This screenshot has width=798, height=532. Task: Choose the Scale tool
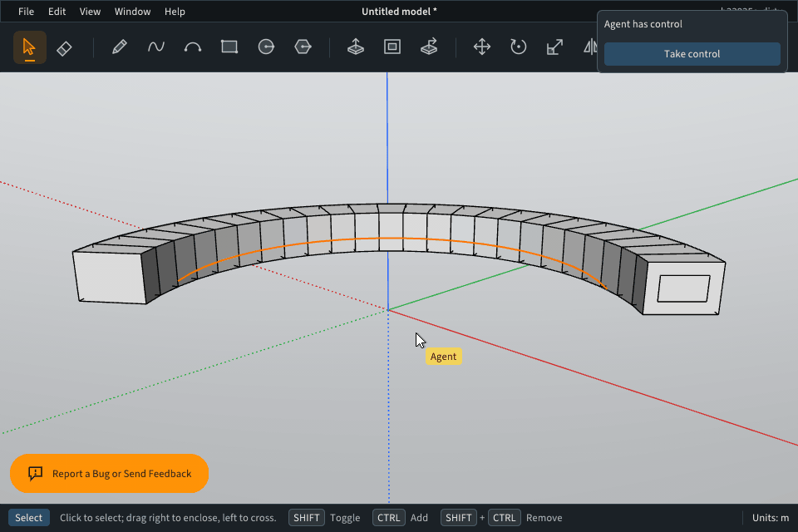[x=554, y=47]
